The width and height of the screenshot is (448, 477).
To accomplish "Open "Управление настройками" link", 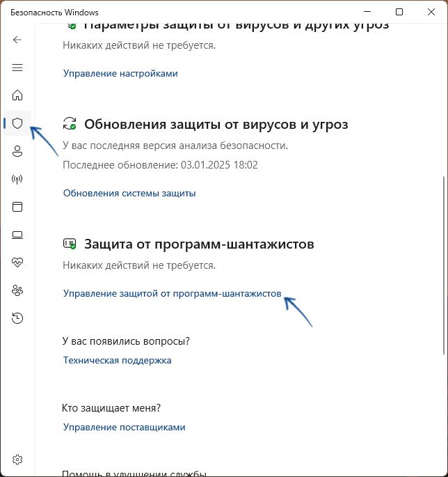I will (120, 73).
